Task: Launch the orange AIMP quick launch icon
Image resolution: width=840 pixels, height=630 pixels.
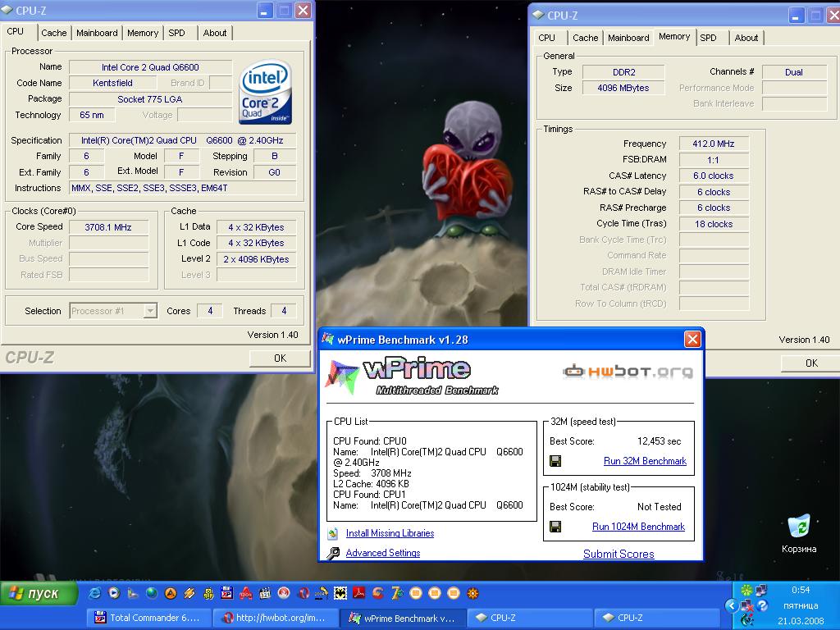Action: 171,593
